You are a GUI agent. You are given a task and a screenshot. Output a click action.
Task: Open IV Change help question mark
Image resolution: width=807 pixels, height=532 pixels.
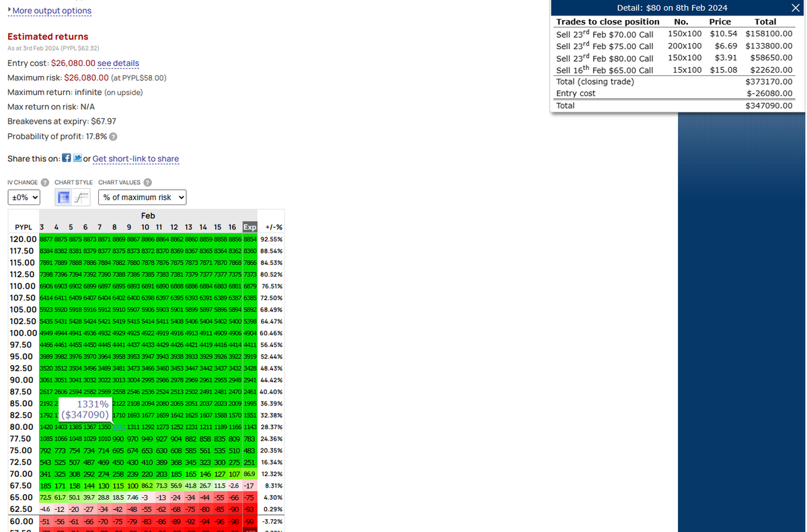click(x=44, y=182)
